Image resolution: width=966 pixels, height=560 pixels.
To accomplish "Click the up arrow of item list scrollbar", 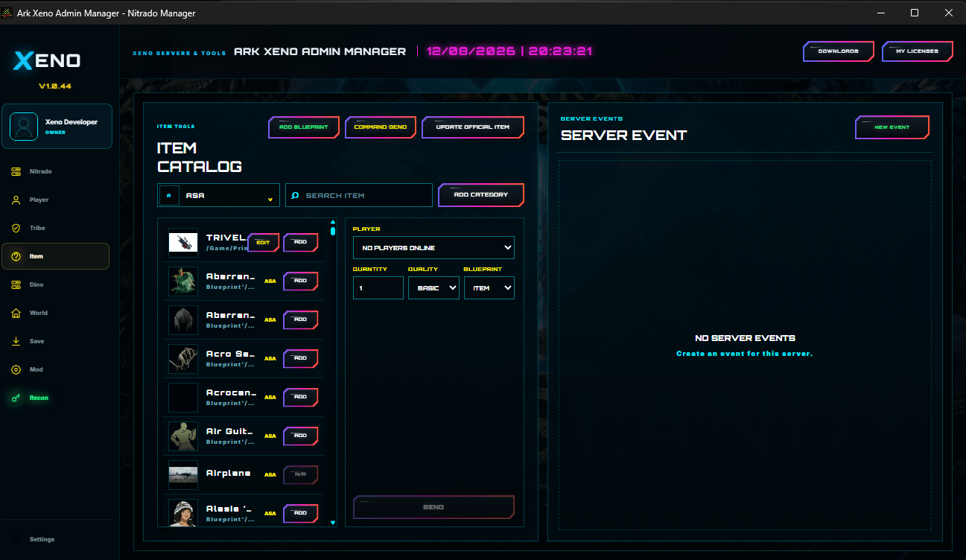I will pyautogui.click(x=333, y=222).
